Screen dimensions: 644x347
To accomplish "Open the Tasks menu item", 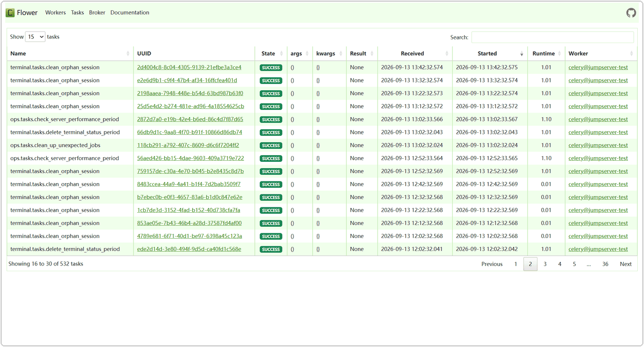I will (x=77, y=13).
